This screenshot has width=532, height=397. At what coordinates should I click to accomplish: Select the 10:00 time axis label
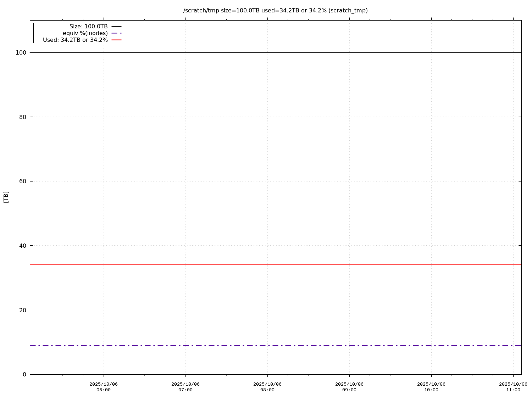click(x=431, y=387)
